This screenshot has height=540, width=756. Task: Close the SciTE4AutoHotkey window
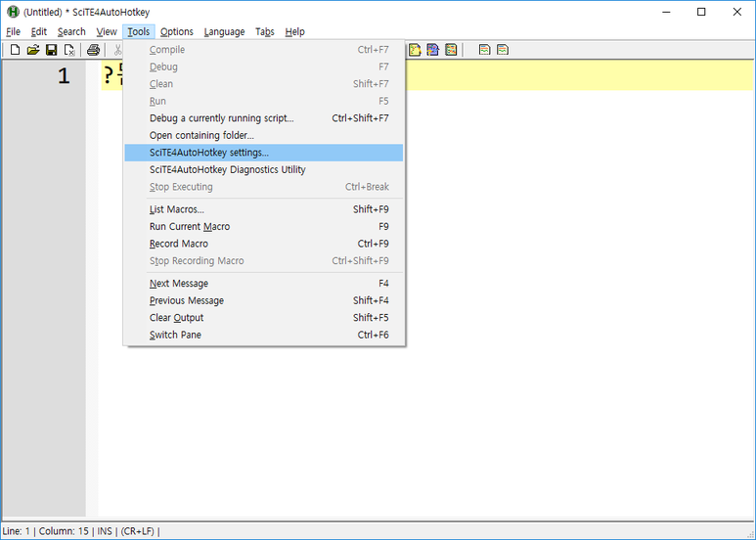tap(737, 12)
